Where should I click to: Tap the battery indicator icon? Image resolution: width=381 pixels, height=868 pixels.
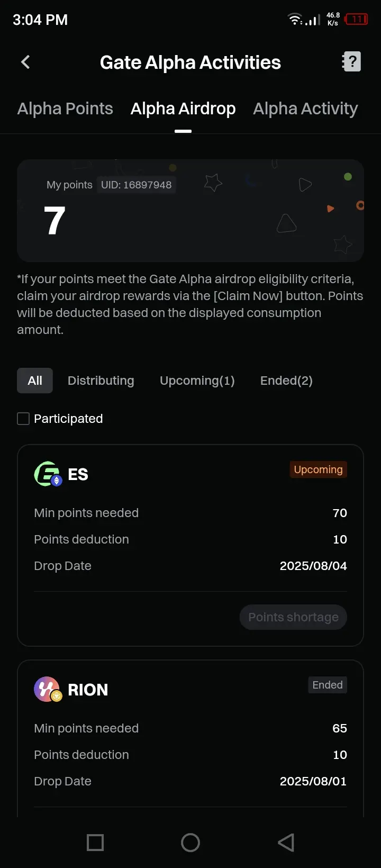[x=357, y=20]
